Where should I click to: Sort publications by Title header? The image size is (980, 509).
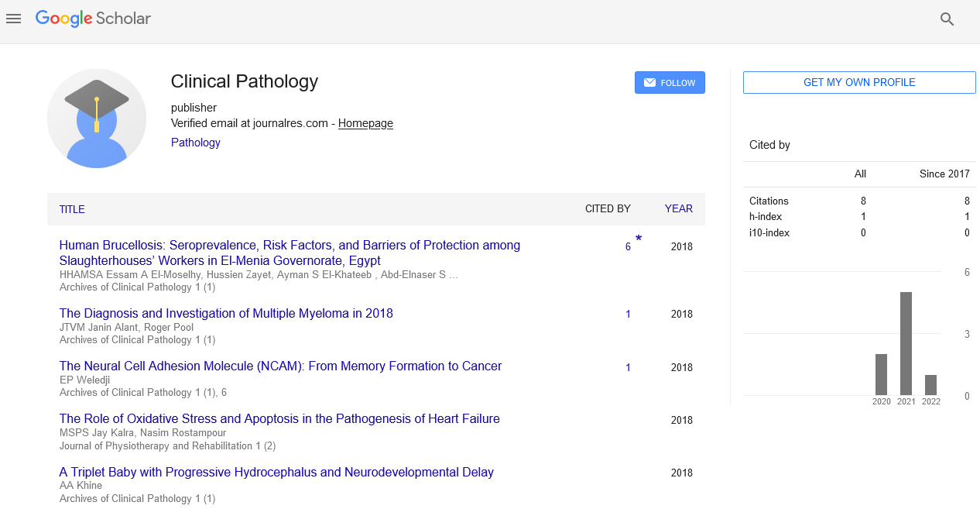click(x=72, y=209)
